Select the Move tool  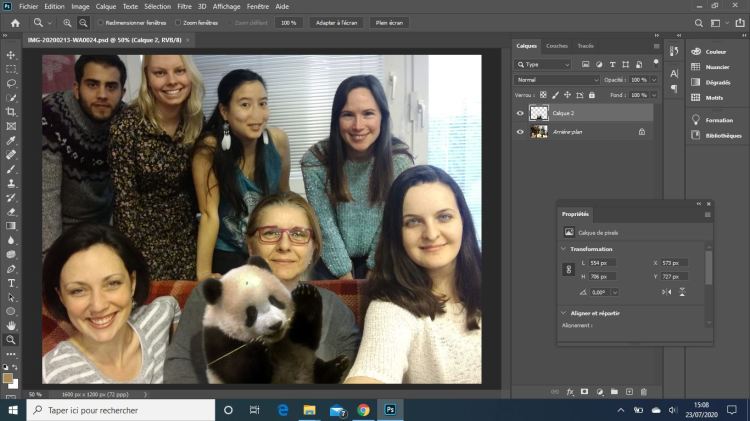coord(11,55)
